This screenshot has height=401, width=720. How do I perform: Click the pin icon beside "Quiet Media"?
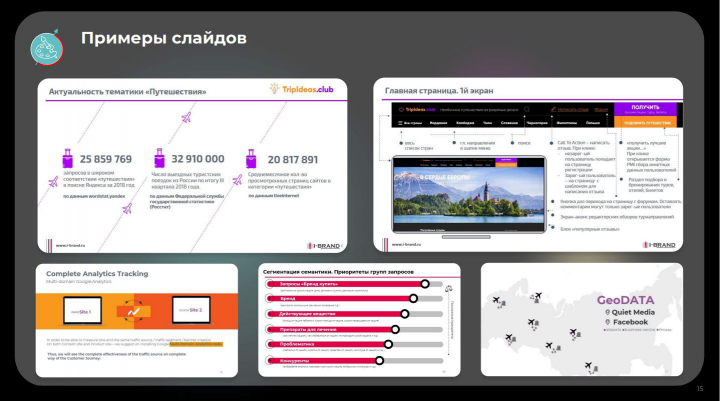pyautogui.click(x=608, y=312)
